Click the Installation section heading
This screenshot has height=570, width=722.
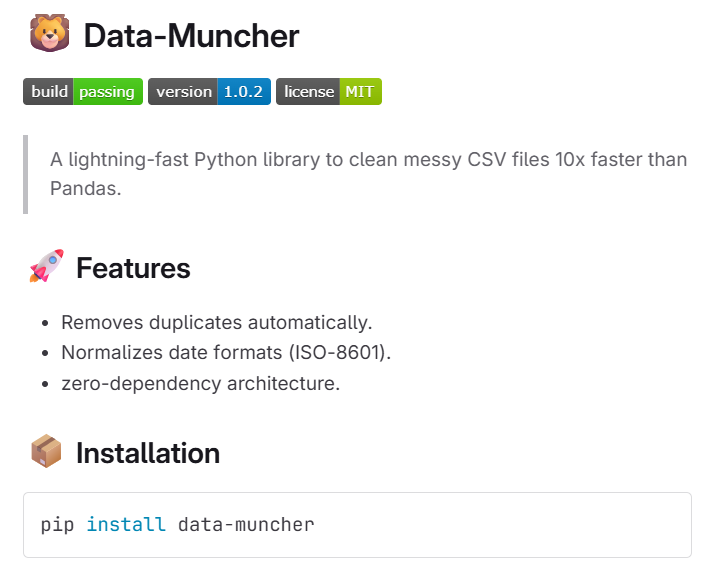tap(148, 453)
